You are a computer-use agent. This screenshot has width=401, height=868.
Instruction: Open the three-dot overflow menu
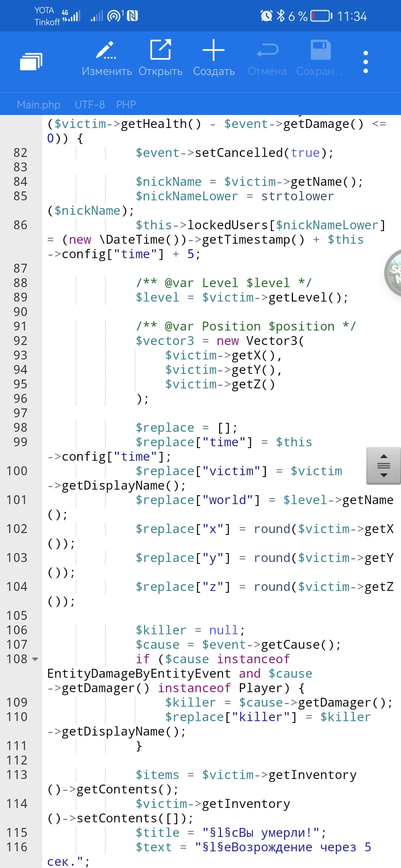click(365, 62)
